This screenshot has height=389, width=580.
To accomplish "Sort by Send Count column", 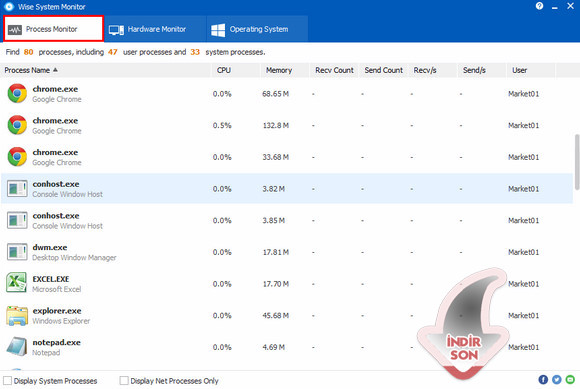I will [383, 70].
